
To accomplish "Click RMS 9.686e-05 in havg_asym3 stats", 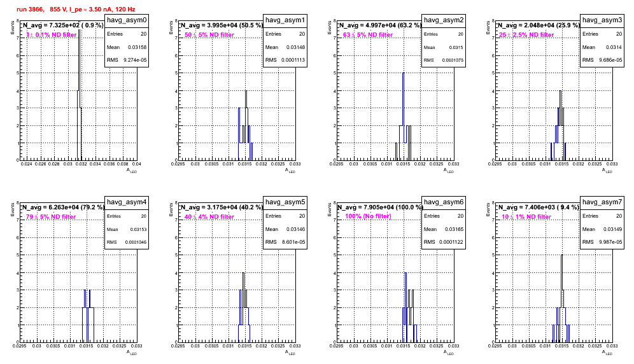I will click(x=602, y=60).
